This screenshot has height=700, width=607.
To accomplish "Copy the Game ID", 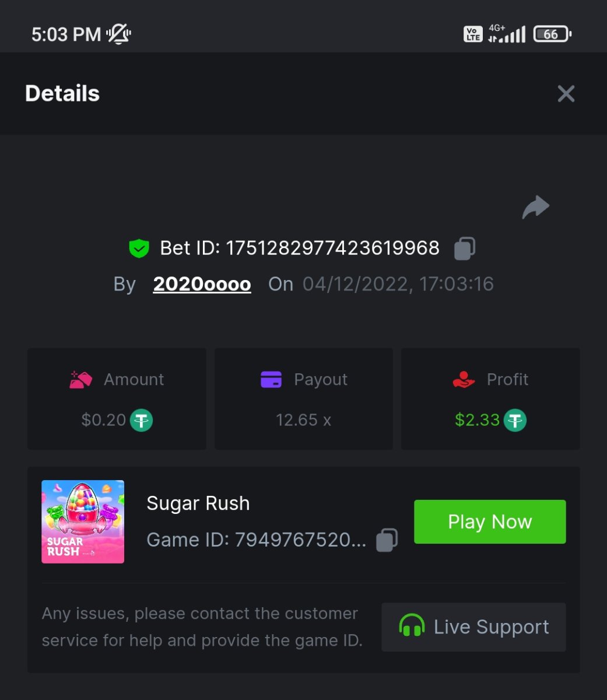I will coord(387,540).
